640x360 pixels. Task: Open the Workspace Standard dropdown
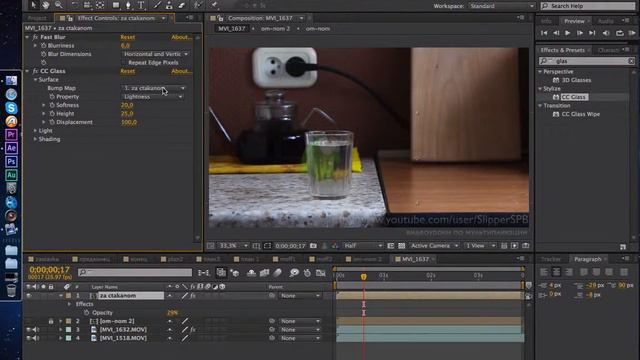501,6
